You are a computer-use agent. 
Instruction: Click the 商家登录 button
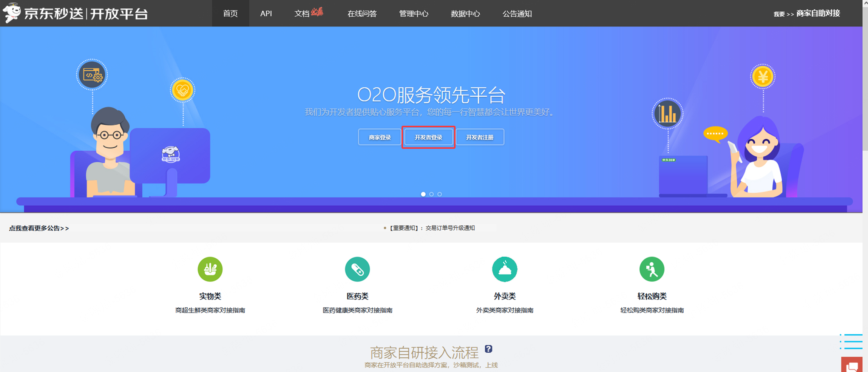[380, 137]
